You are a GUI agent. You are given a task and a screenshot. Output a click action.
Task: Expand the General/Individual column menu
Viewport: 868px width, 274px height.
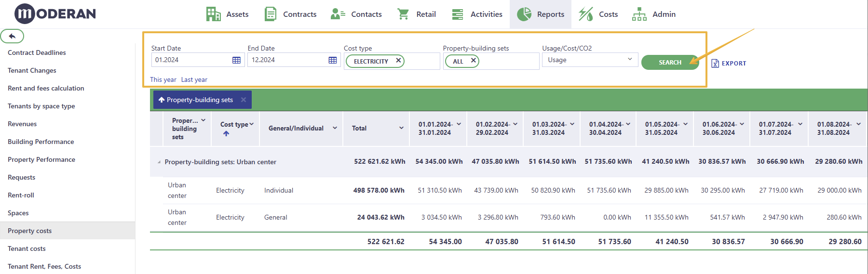pyautogui.click(x=335, y=128)
